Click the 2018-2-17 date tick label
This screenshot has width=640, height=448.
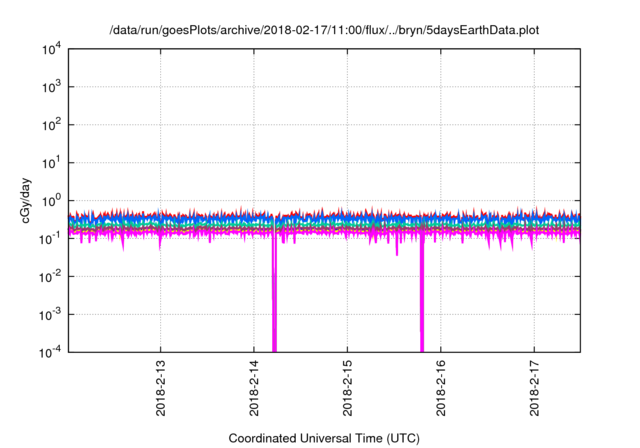[534, 388]
